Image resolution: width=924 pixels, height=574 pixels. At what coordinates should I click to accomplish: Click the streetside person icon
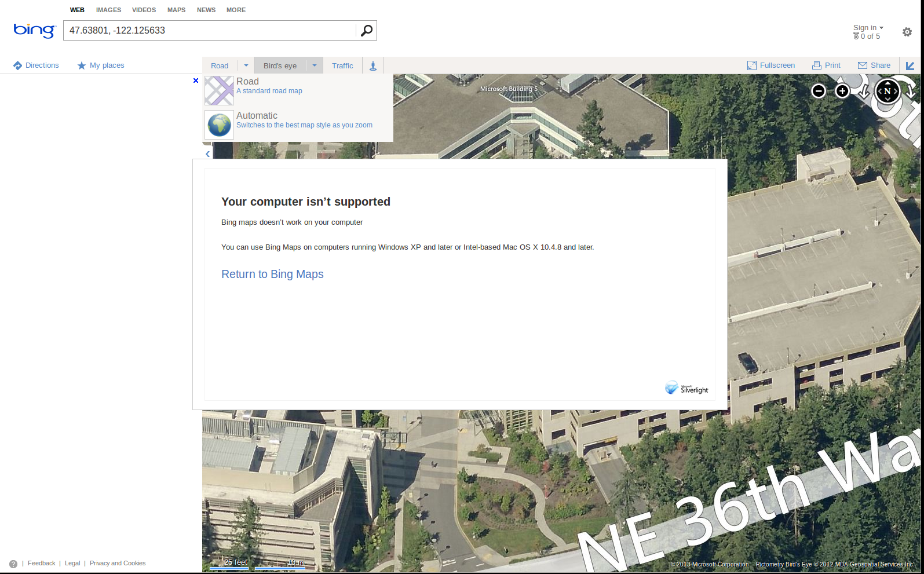point(373,65)
